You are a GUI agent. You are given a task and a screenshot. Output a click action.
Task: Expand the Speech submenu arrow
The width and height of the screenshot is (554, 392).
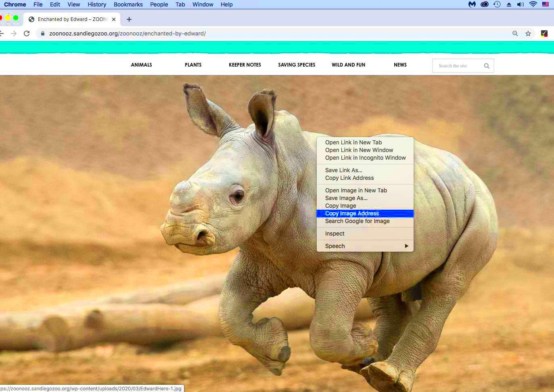click(407, 246)
